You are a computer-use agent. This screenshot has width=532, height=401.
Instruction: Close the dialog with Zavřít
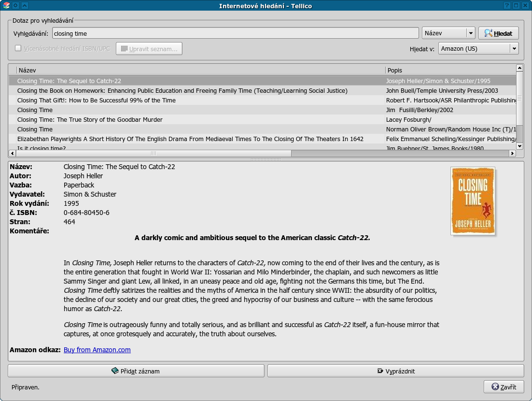coord(504,387)
